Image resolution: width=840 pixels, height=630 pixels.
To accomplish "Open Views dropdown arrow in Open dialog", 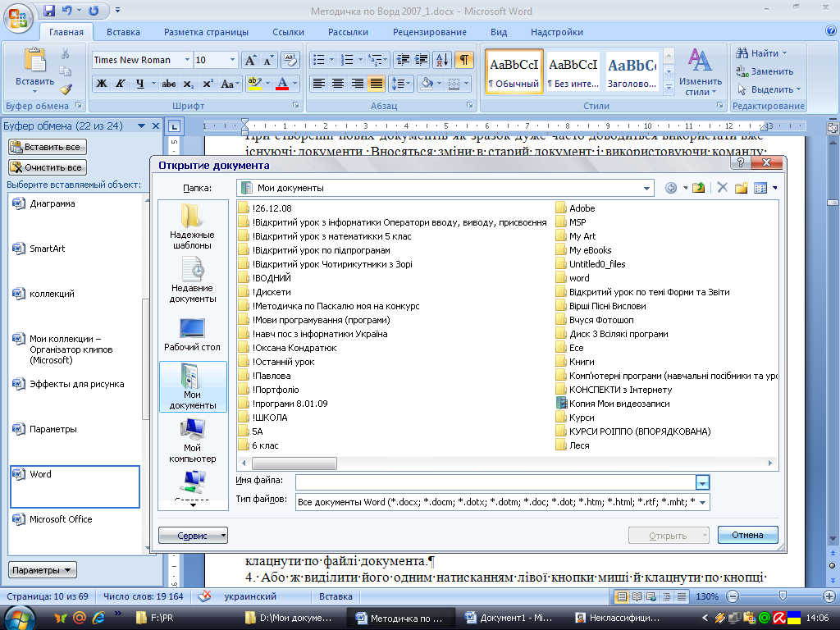I will click(775, 188).
